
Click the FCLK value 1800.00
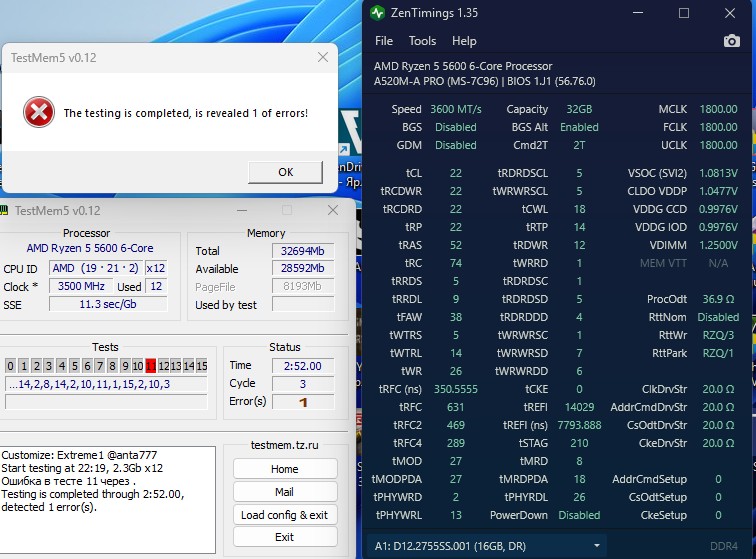point(718,127)
